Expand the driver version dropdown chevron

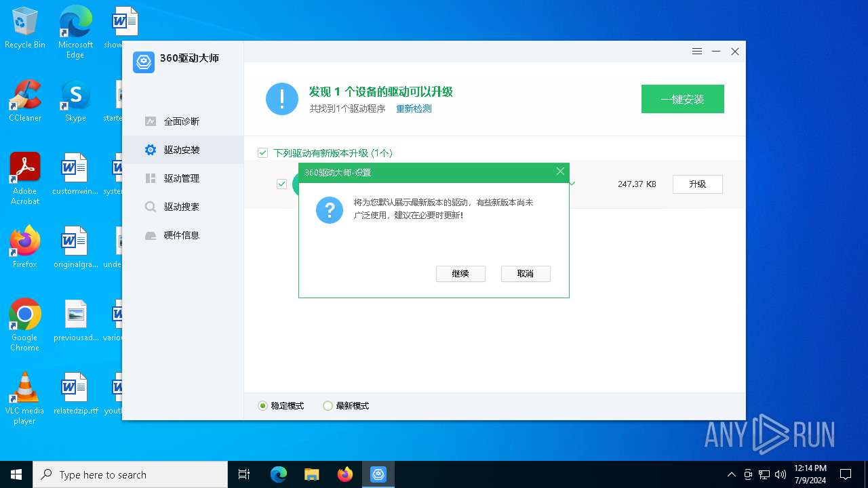tap(572, 184)
